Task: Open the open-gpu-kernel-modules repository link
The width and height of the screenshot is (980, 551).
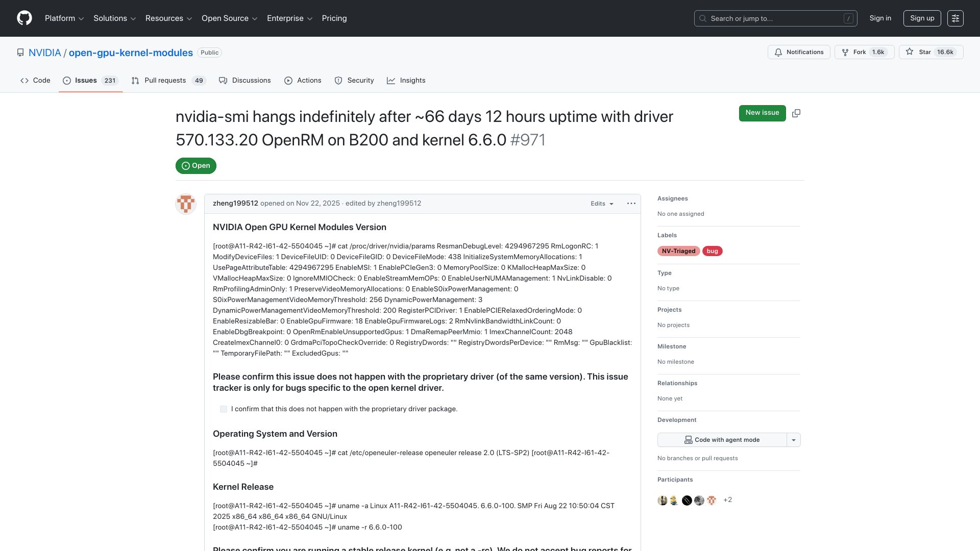Action: click(131, 53)
